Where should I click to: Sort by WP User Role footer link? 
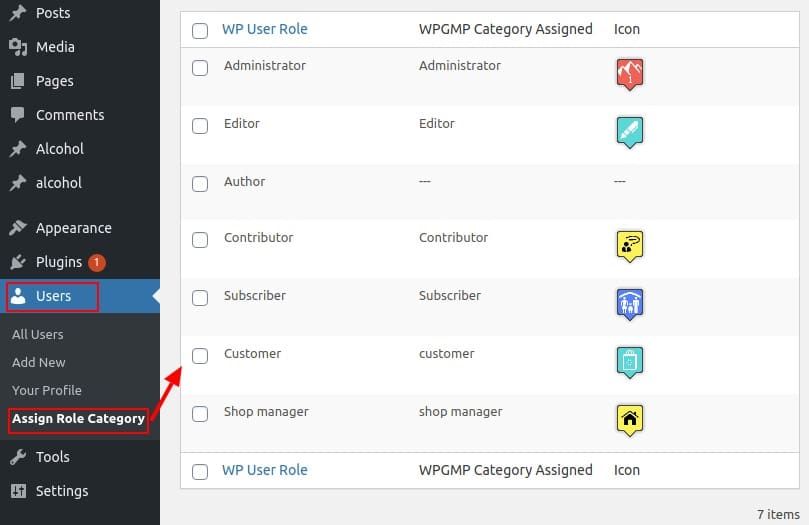click(x=265, y=470)
